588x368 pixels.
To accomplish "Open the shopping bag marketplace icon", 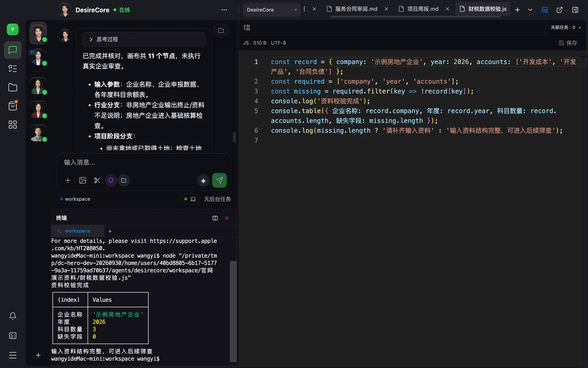I will (13, 106).
